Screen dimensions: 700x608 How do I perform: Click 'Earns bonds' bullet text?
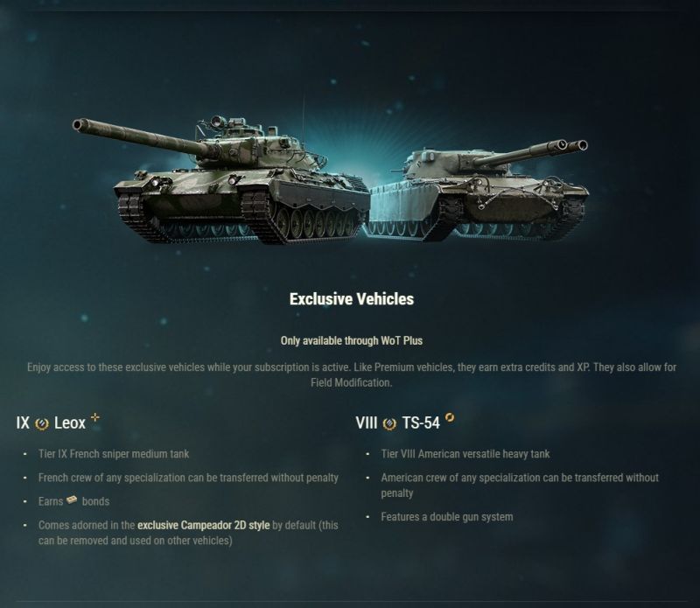click(73, 501)
